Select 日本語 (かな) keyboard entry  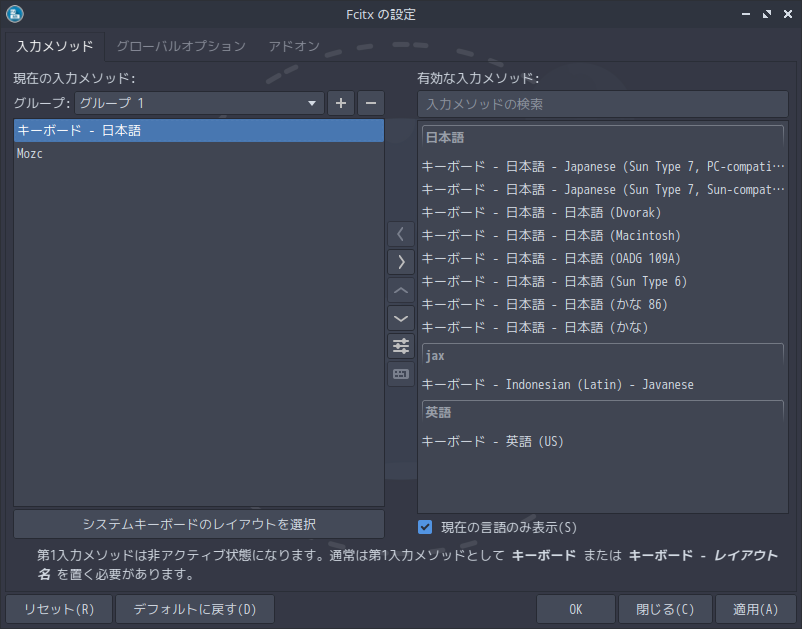(603, 328)
